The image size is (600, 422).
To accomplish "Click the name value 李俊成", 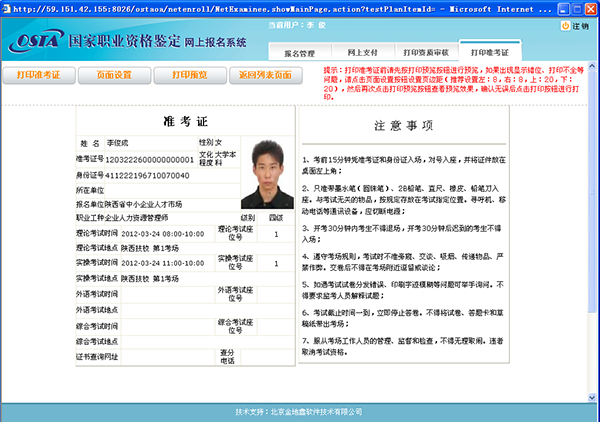I will [x=117, y=143].
